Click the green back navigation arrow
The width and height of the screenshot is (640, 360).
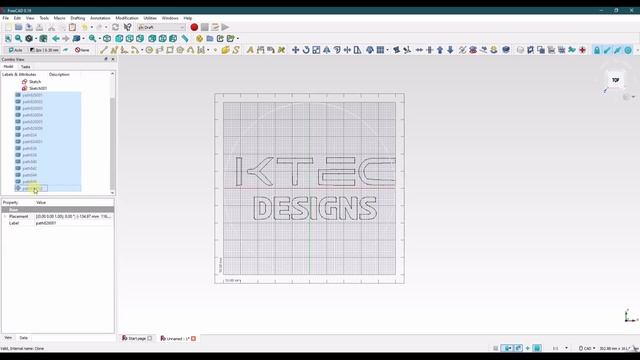pyautogui.click(x=56, y=38)
